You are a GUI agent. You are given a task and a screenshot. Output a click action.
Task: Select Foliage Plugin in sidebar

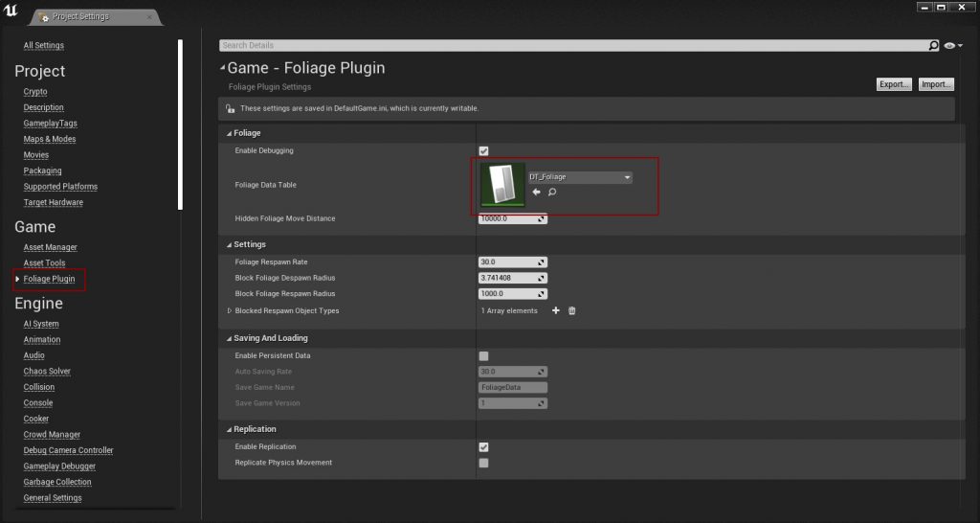[x=50, y=279]
